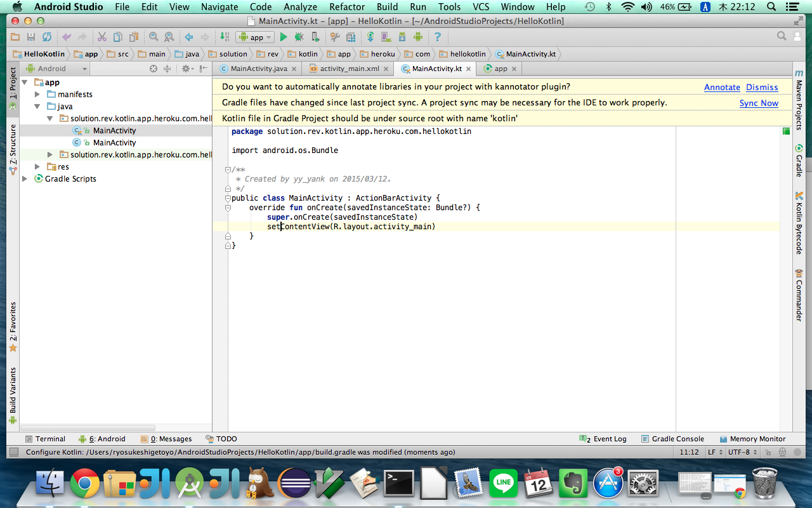Click Sync Project with Gradle Files icon
The image size is (812, 508).
click(x=370, y=37)
